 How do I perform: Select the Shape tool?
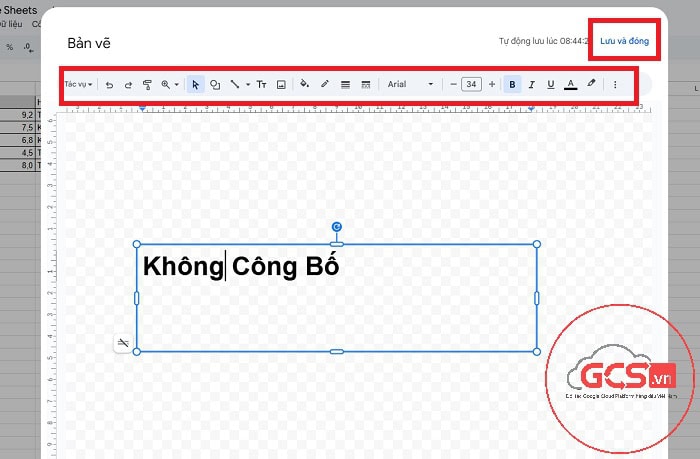[x=215, y=85]
